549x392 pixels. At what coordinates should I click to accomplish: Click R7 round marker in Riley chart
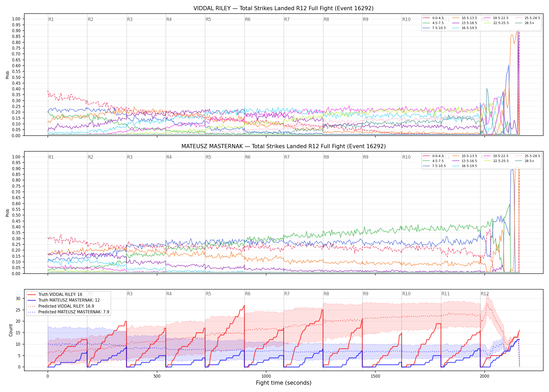point(287,19)
